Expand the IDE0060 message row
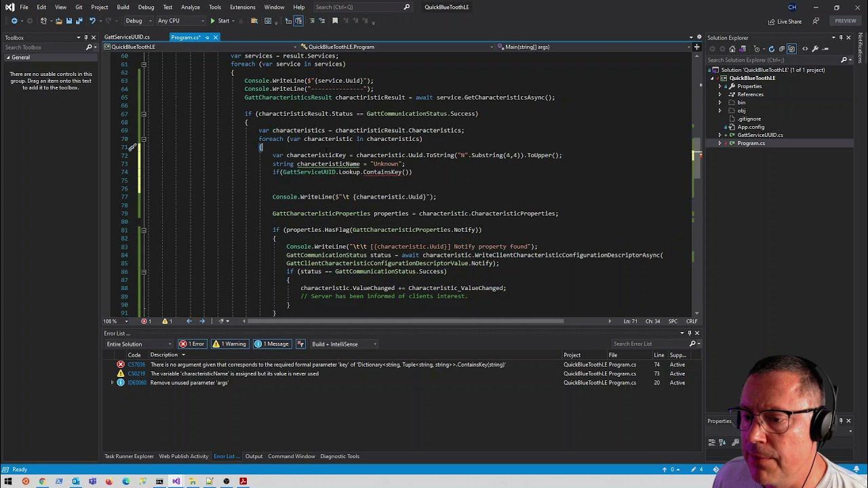 coord(113,383)
